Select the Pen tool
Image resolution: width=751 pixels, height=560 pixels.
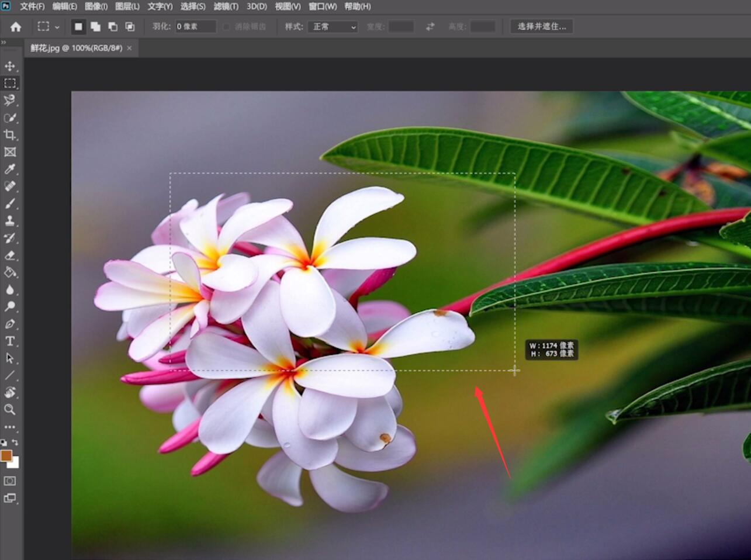pos(10,324)
